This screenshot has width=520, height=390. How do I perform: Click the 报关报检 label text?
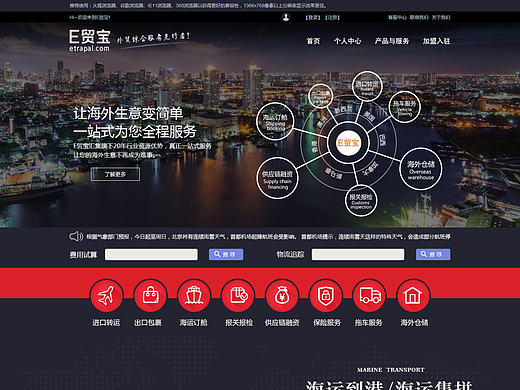tap(239, 323)
